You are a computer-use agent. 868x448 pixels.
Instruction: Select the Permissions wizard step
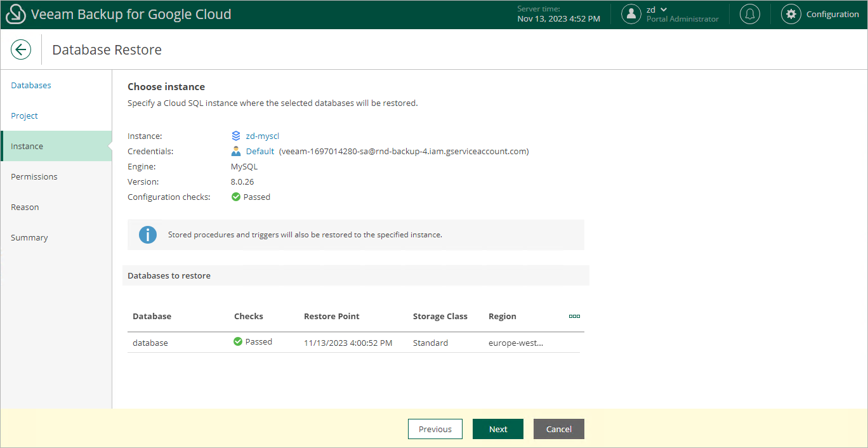[x=34, y=176]
